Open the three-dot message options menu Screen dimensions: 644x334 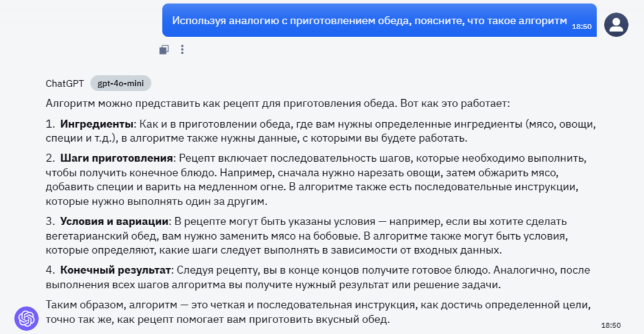[x=183, y=50]
